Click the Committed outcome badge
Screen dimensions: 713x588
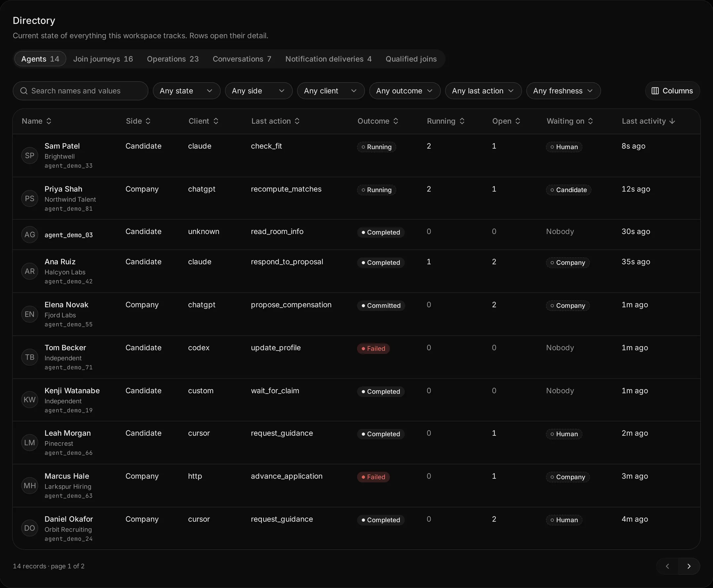point(381,305)
